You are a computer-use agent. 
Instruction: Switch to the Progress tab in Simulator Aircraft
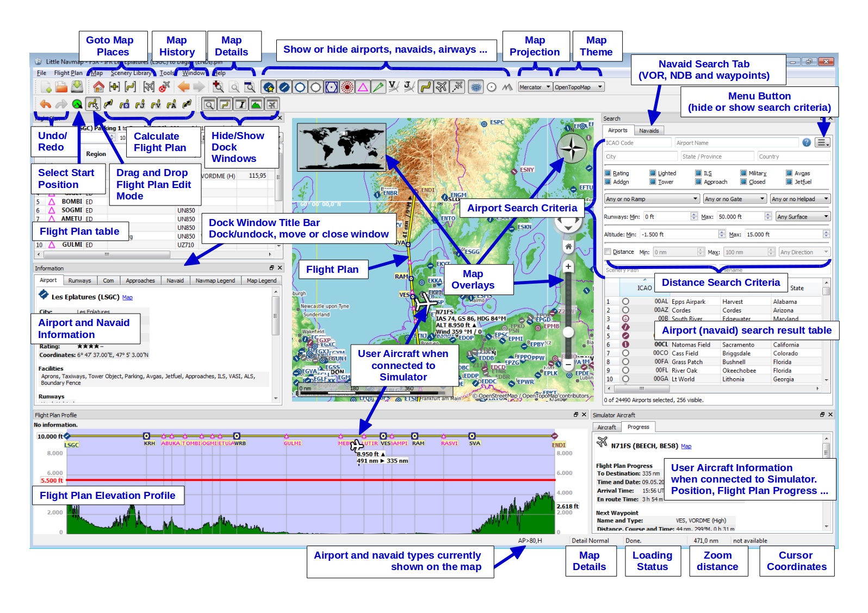(x=638, y=427)
